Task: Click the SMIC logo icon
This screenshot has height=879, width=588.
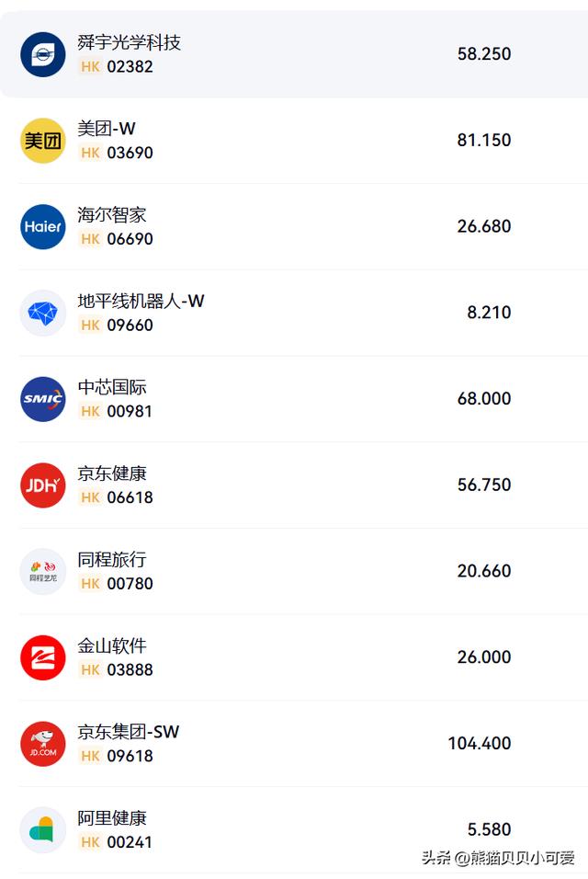Action: point(43,399)
